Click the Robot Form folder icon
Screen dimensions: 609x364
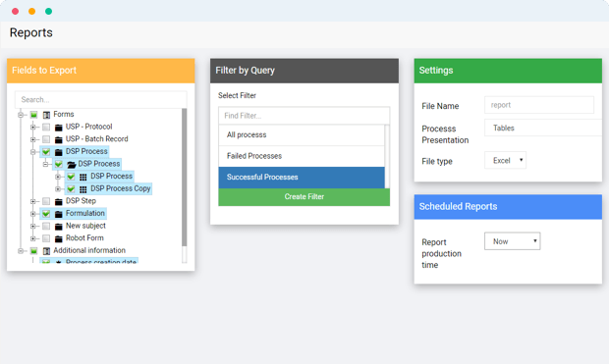point(59,238)
